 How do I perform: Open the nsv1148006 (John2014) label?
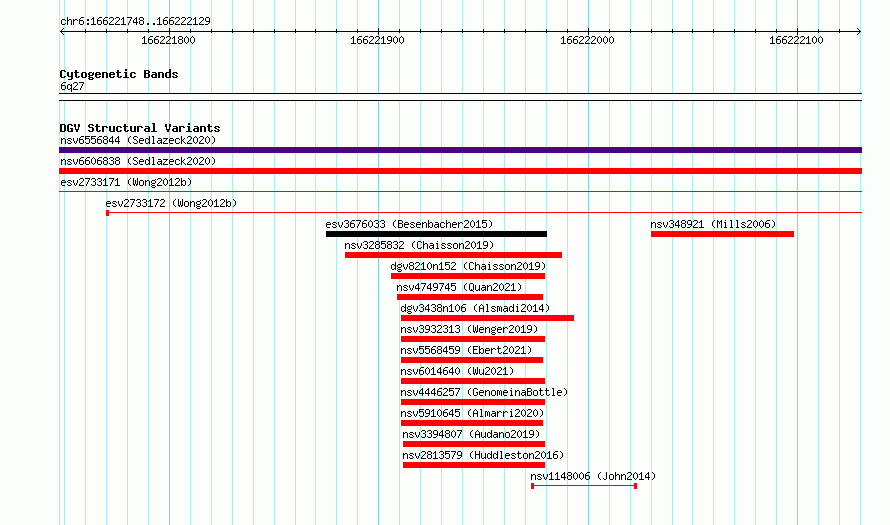point(593,476)
